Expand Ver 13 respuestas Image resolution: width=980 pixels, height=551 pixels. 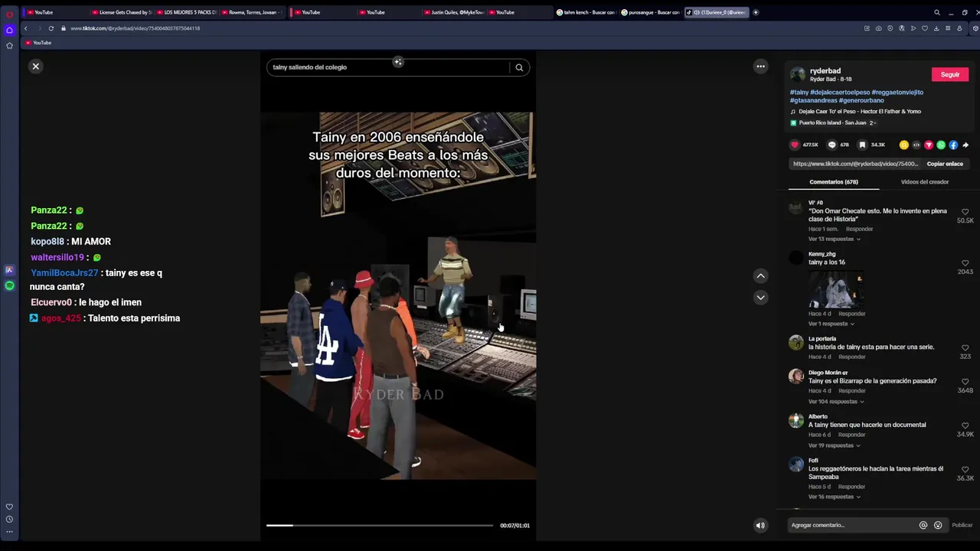[x=834, y=239]
